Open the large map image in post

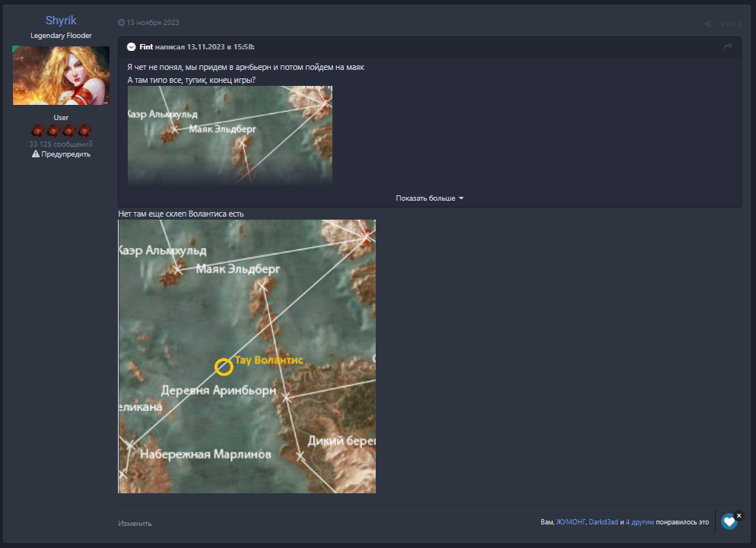(246, 356)
